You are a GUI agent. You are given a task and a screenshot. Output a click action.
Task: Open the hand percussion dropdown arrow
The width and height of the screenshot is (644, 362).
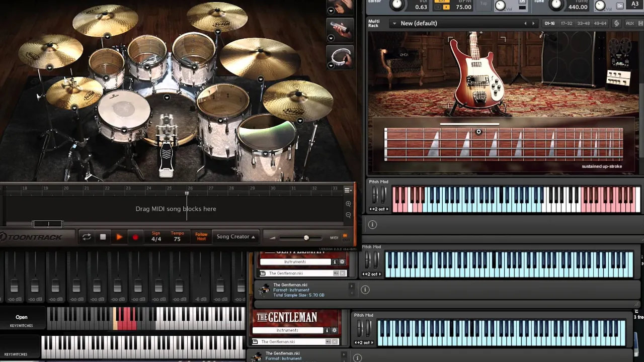[331, 11]
